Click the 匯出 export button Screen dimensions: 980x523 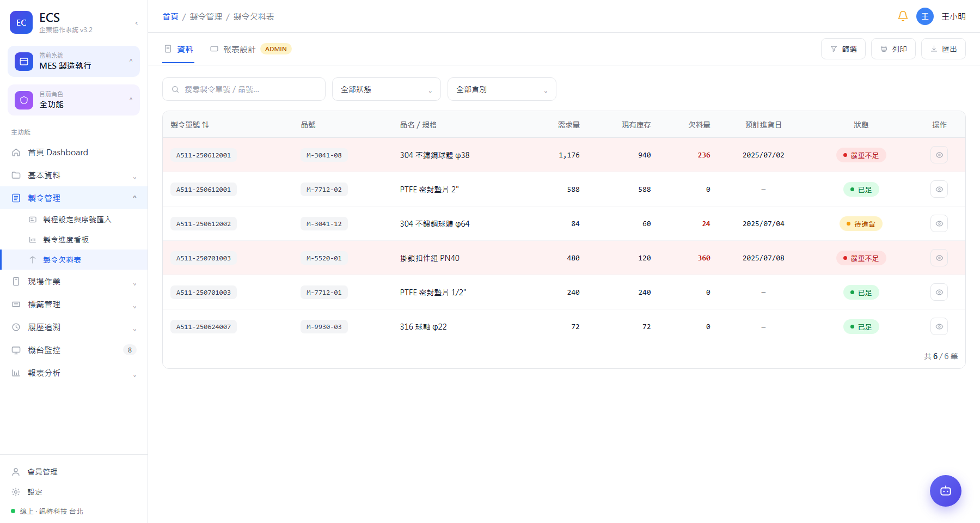pos(944,49)
